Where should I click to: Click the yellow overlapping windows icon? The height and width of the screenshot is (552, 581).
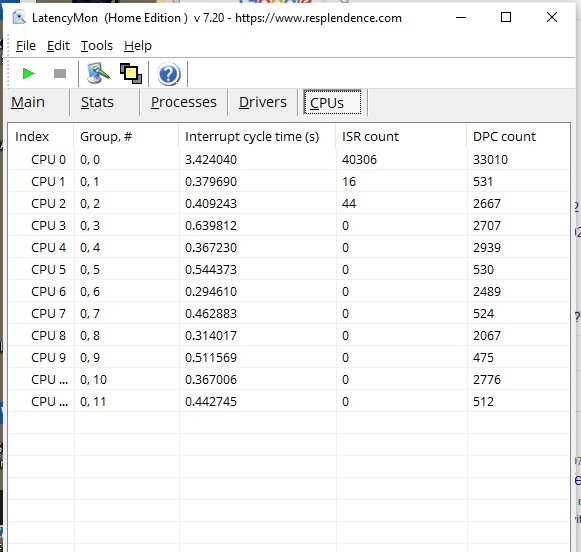click(131, 73)
